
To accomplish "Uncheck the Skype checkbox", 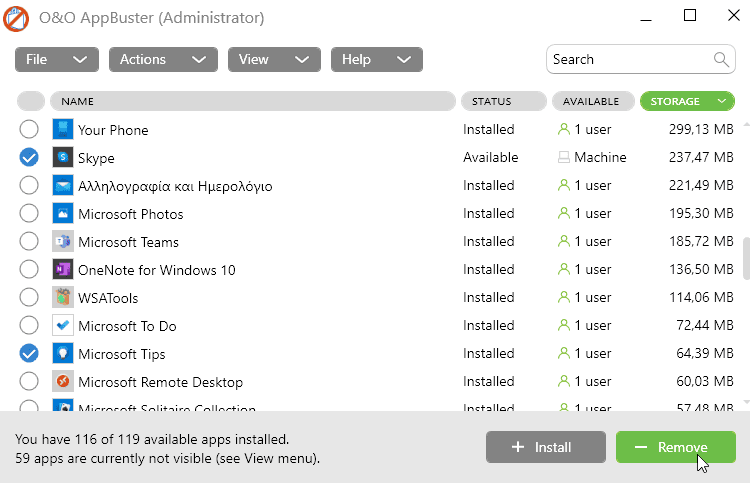I will pos(29,157).
